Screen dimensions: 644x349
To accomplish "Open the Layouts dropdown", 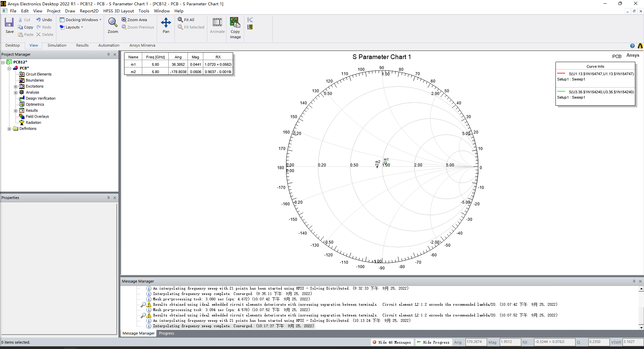I will point(71,27).
